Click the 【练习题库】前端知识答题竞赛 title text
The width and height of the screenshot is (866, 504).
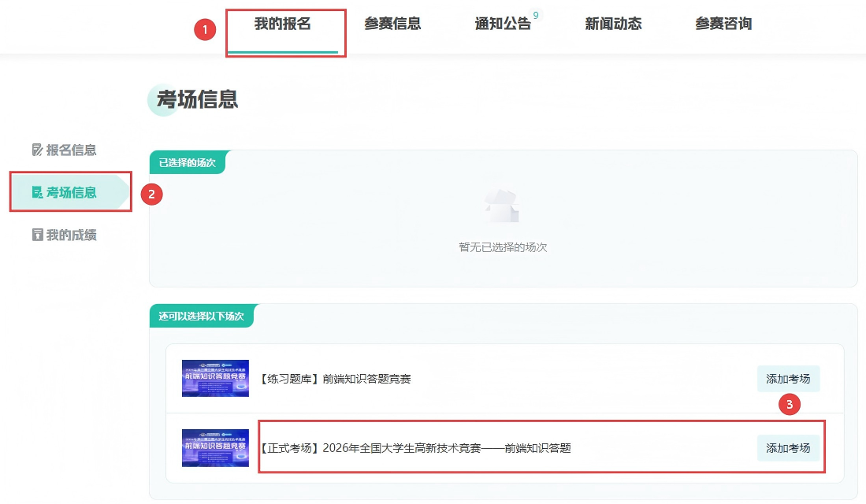point(335,379)
